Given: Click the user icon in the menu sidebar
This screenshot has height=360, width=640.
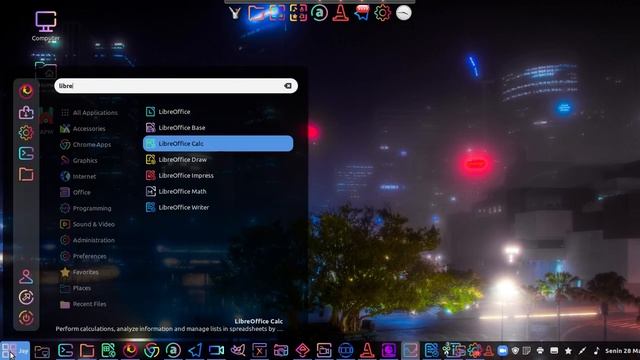Looking at the screenshot, I should pyautogui.click(x=26, y=277).
